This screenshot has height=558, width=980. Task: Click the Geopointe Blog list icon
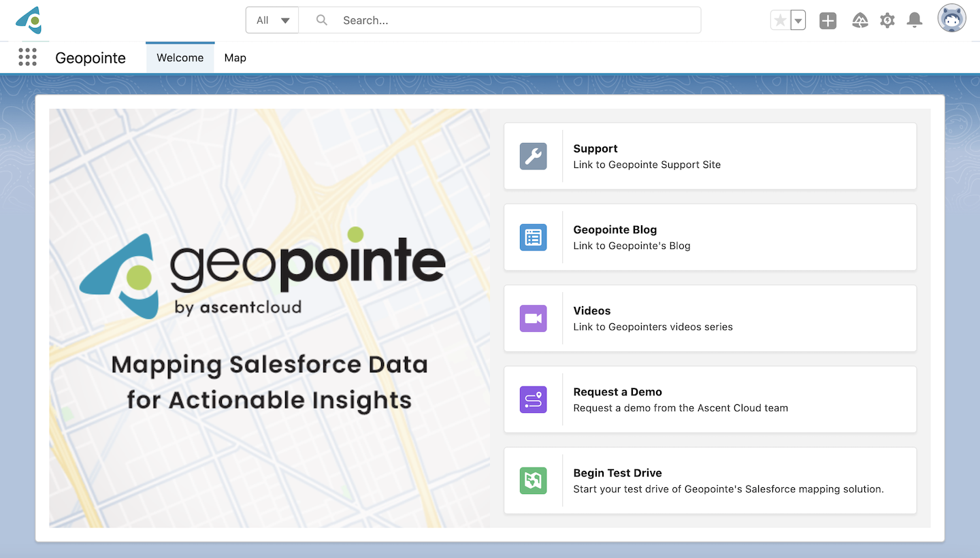[533, 237]
